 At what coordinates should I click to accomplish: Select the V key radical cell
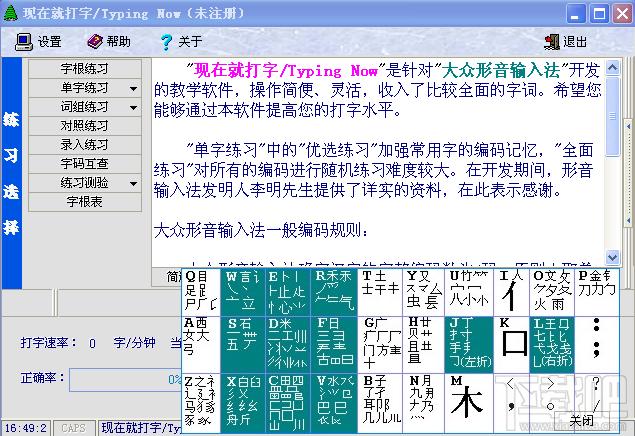pyautogui.click(x=334, y=403)
